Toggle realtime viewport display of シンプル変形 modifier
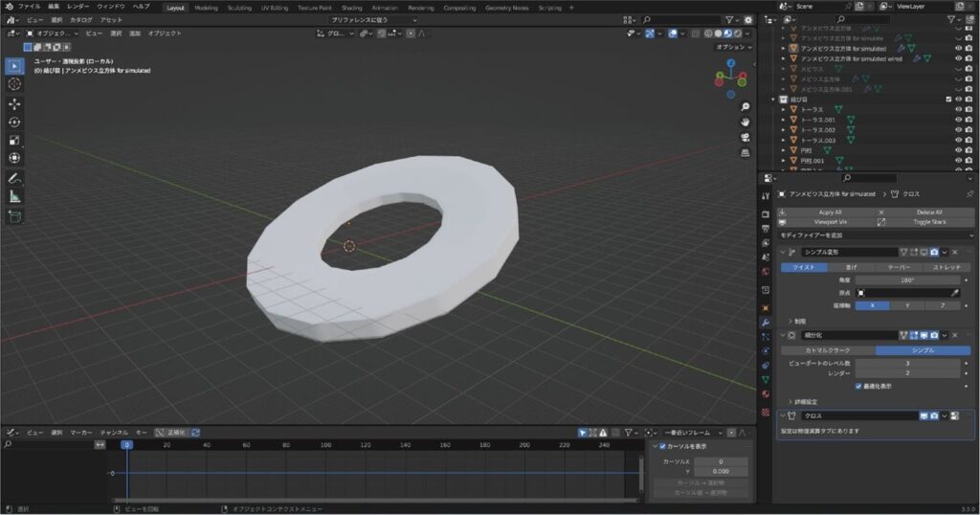 pyautogui.click(x=924, y=252)
